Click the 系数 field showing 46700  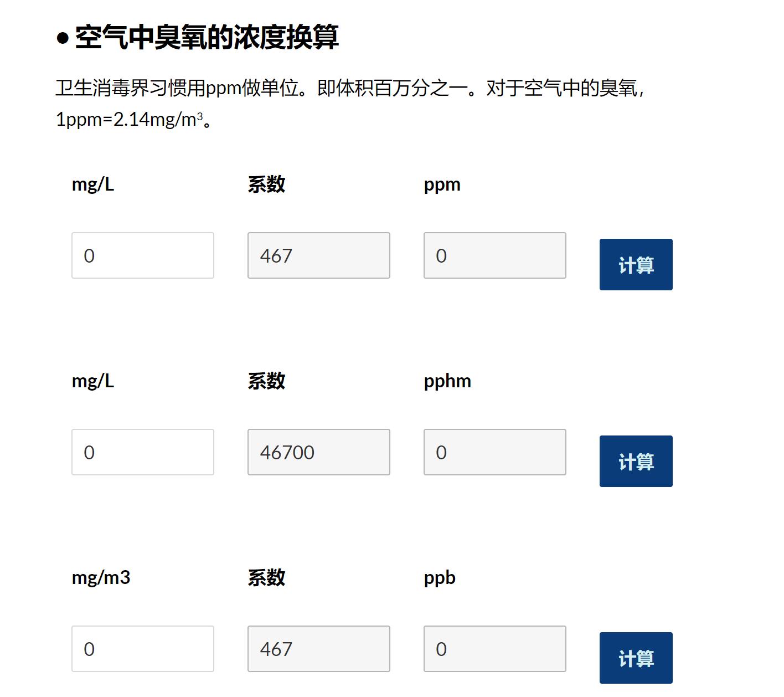(x=318, y=452)
